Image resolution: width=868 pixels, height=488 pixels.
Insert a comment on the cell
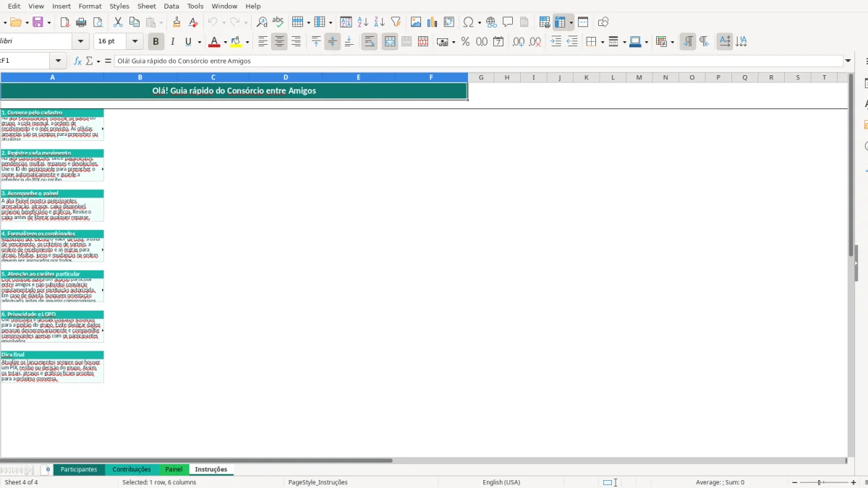point(508,22)
